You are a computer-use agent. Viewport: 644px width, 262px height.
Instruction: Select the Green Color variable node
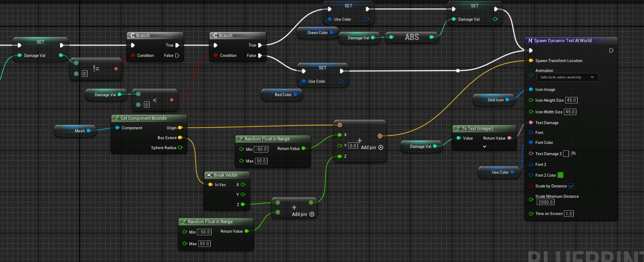pos(317,33)
